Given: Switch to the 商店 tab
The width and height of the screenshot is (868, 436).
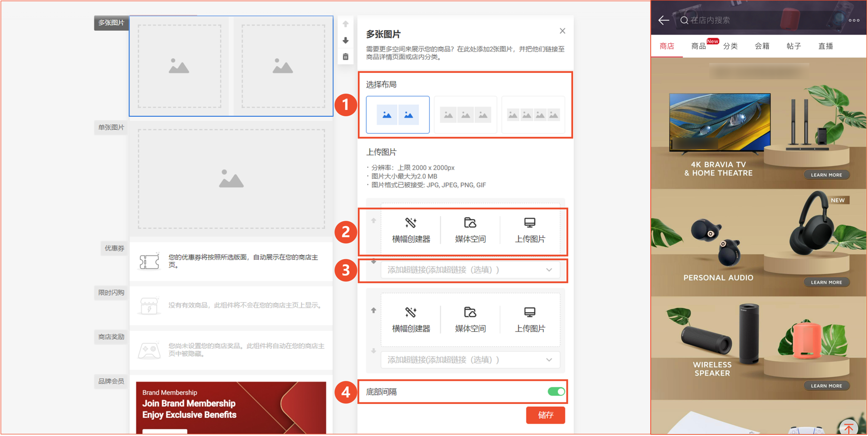Looking at the screenshot, I should pos(667,46).
